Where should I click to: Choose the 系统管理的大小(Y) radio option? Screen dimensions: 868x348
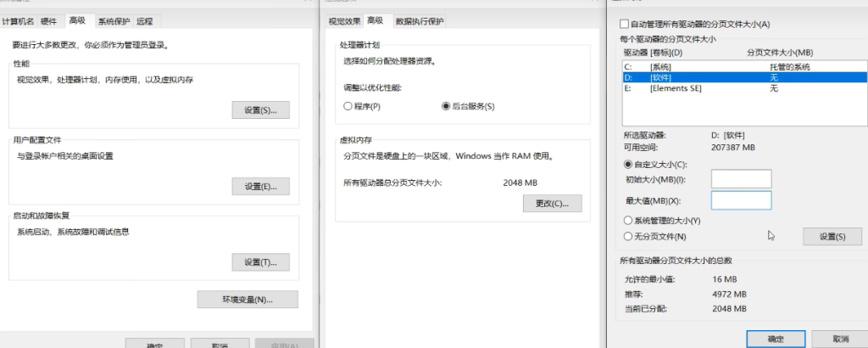[x=628, y=221]
